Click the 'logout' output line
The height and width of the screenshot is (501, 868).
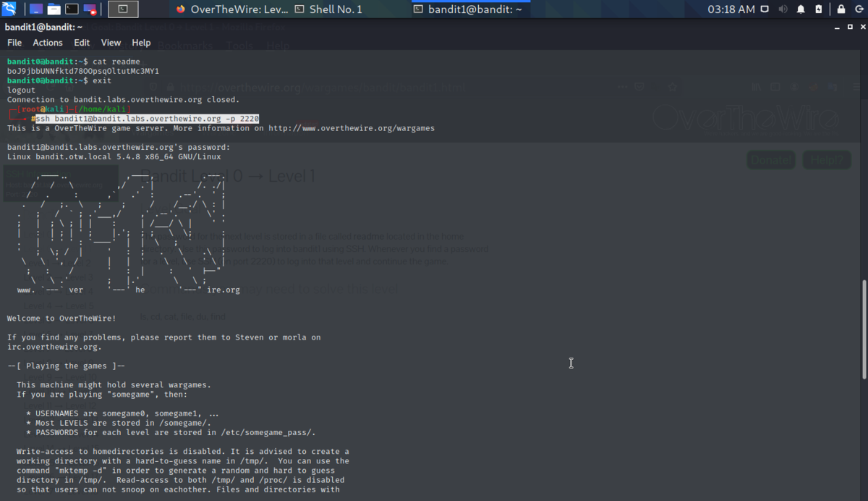(21, 90)
